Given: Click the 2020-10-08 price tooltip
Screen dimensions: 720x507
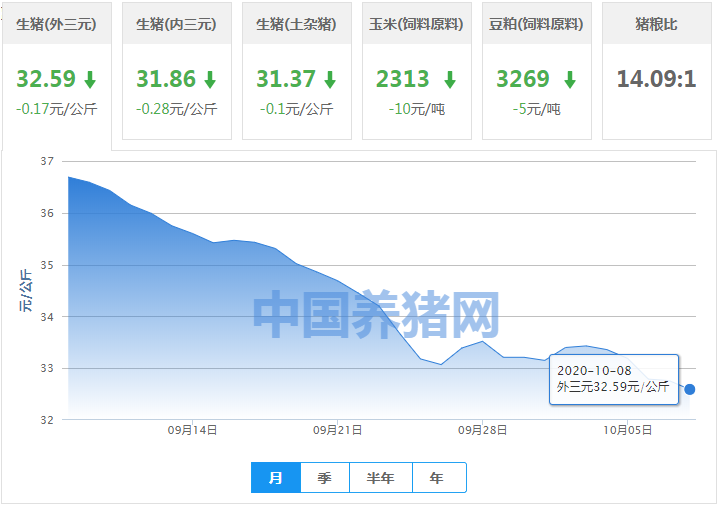Looking at the screenshot, I should click(x=613, y=379).
